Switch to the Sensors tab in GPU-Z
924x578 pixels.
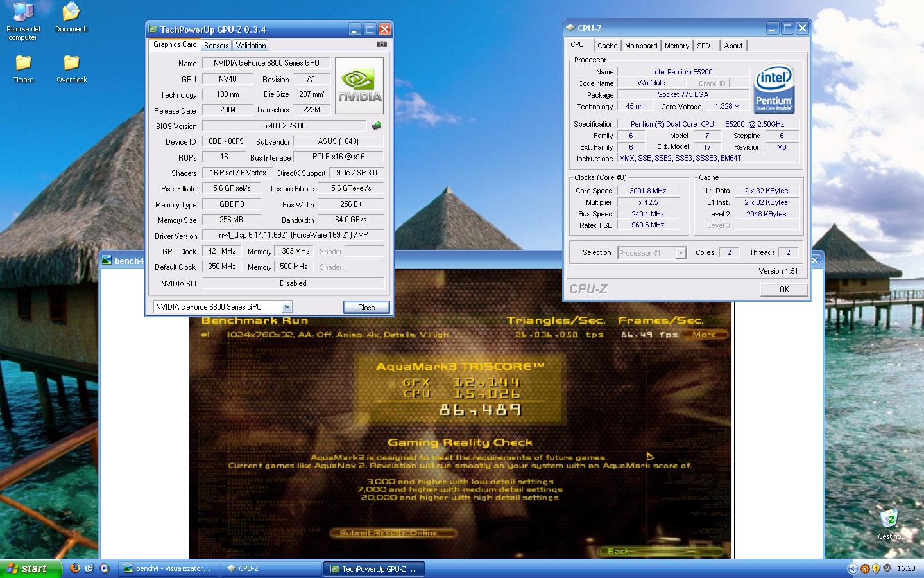click(x=216, y=46)
